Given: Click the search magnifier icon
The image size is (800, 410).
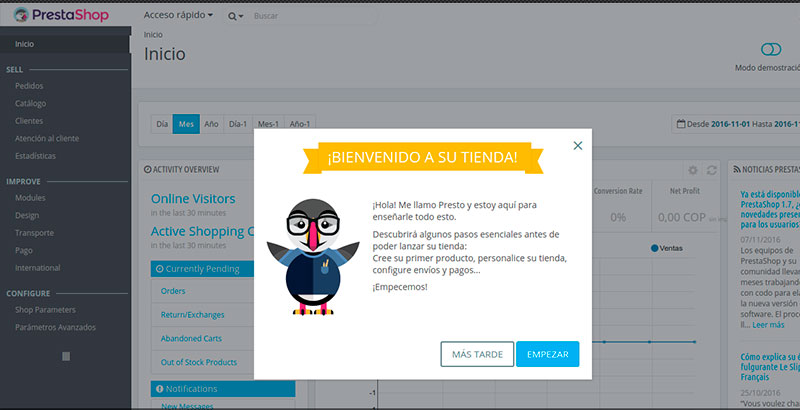Looking at the screenshot, I should (232, 16).
